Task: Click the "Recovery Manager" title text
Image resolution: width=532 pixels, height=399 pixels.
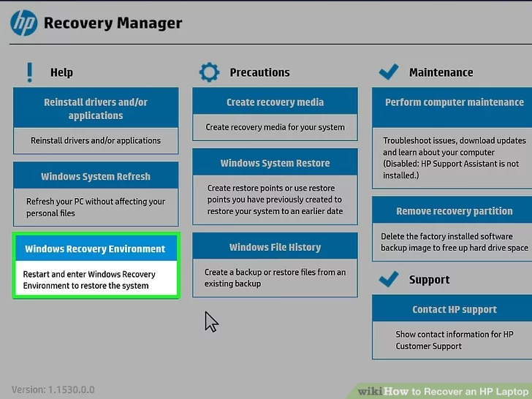Action: pyautogui.click(x=113, y=23)
